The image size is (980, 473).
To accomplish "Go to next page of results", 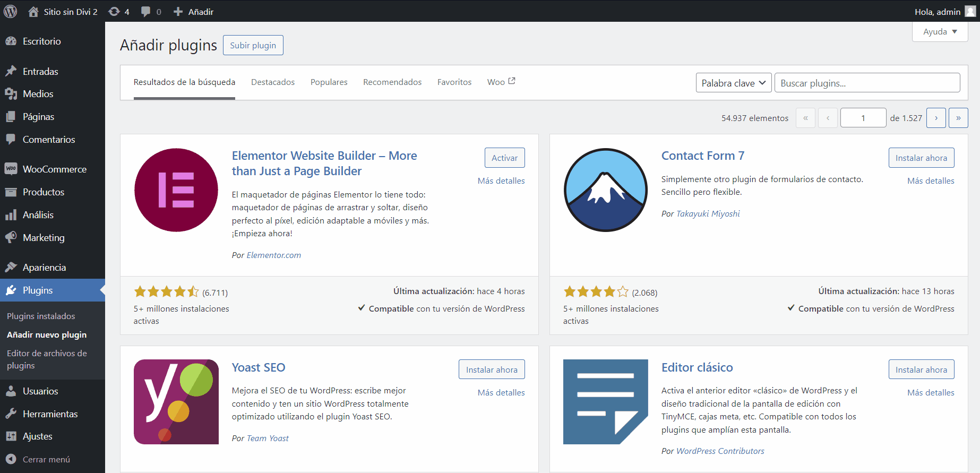I will pos(936,118).
